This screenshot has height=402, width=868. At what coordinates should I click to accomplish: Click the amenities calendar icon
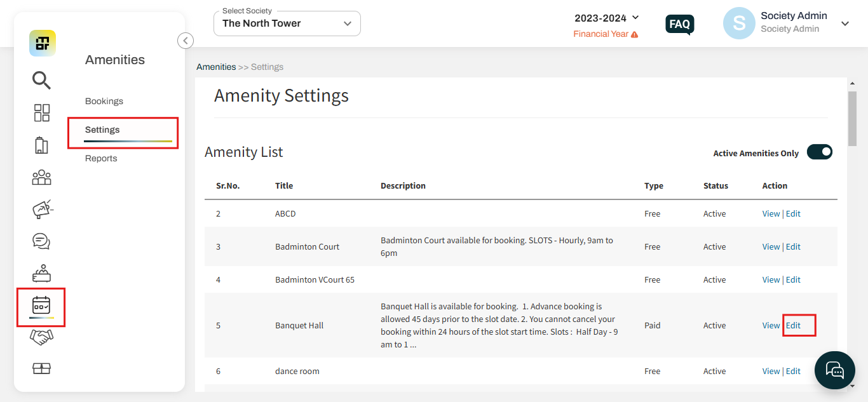tap(41, 307)
